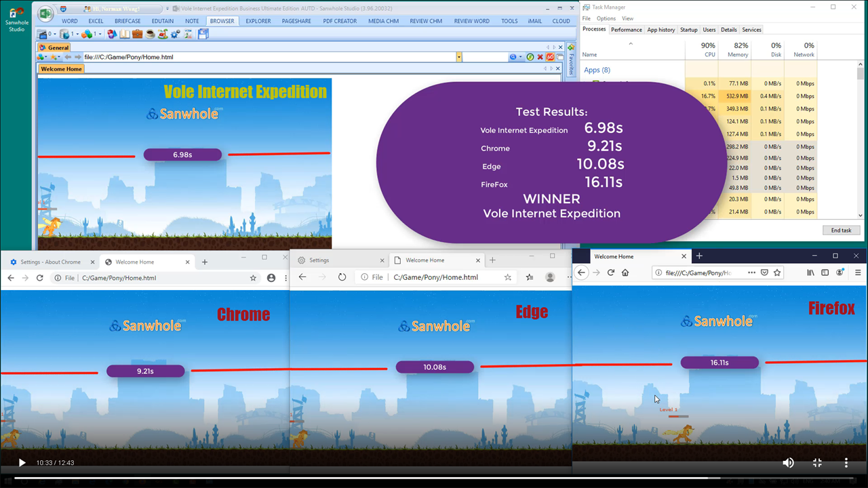Viewport: 868px width, 488px height.
Task: Open a new tab in Edge
Action: click(x=493, y=260)
